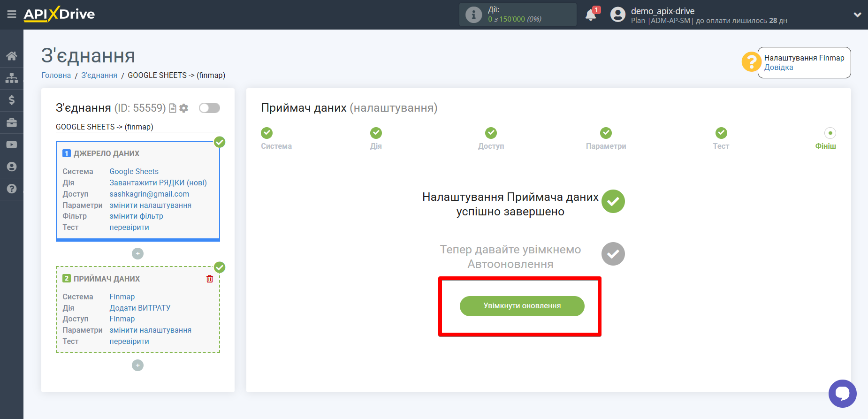Go to the Система step
The image size is (868, 419).
point(267,133)
